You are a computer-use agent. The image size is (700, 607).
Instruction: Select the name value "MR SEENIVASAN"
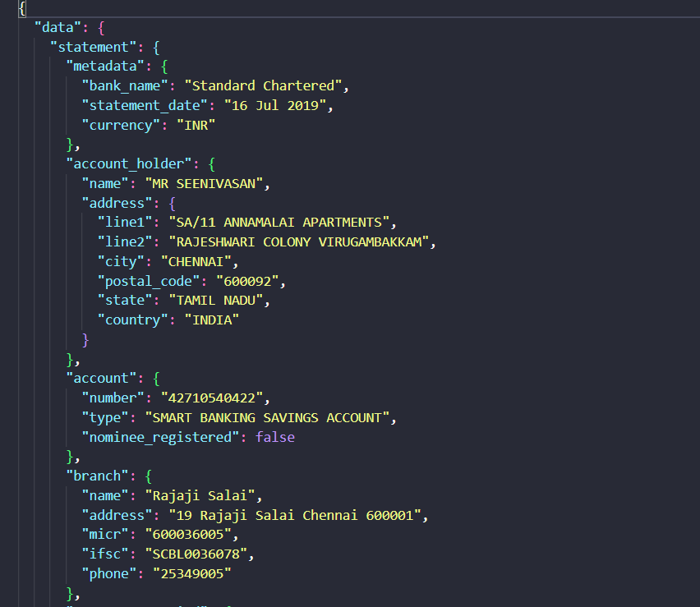204,183
